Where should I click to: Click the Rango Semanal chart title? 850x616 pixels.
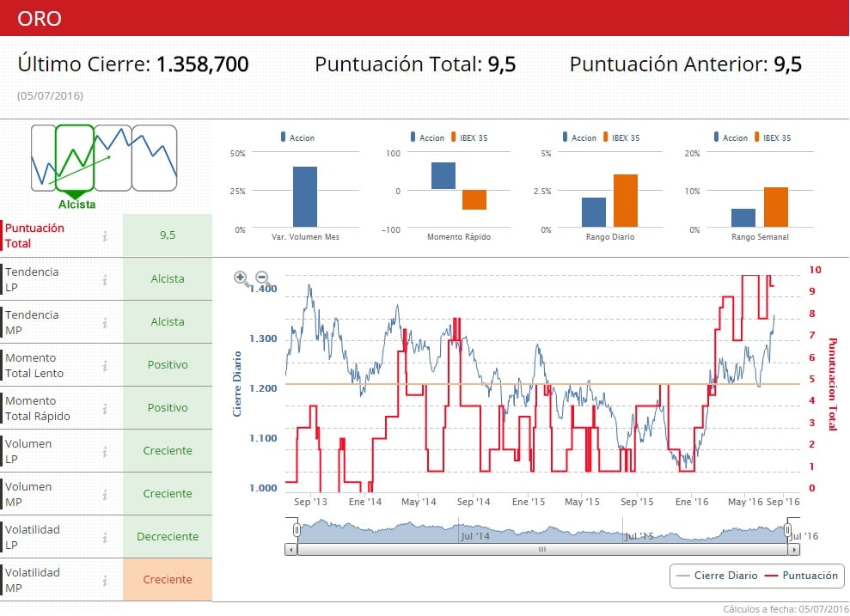tap(760, 237)
